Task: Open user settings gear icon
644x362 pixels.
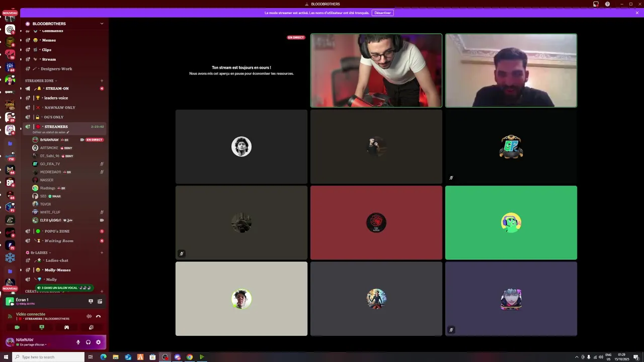Action: pyautogui.click(x=98, y=342)
